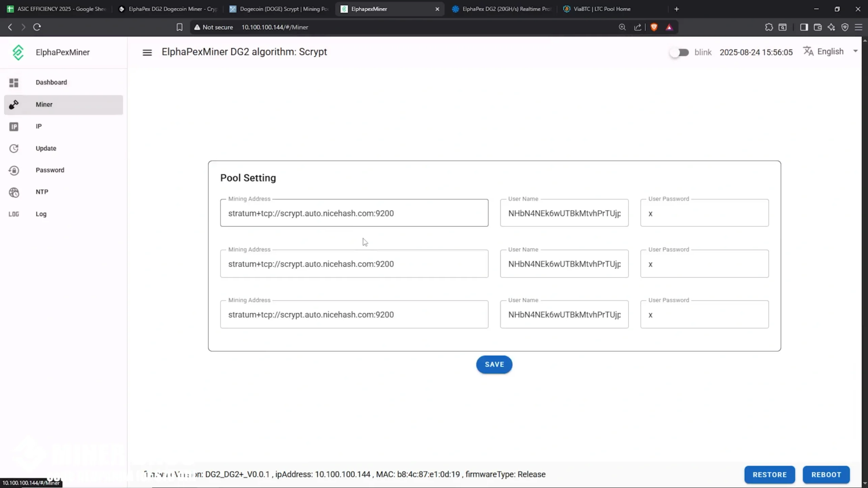Viewport: 868px width, 488px height.
Task: Click the RESTORE button
Action: click(770, 474)
